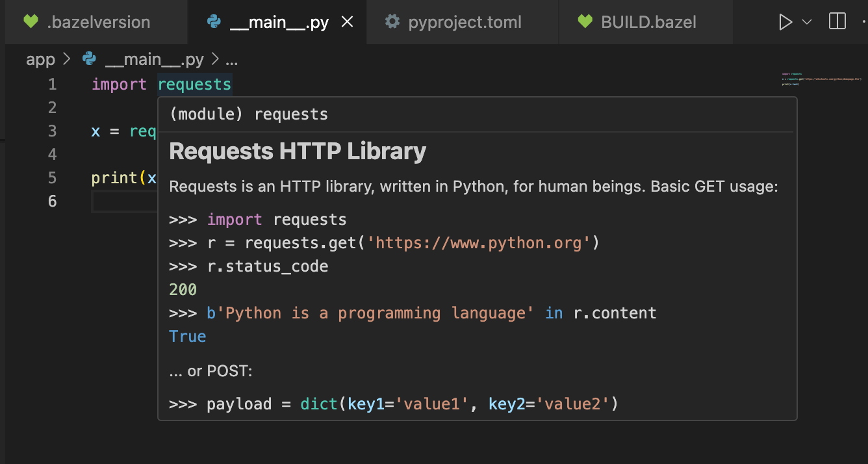Click the 'app' breadcrumb folder
Image resolution: width=868 pixels, height=464 pixels.
40,60
